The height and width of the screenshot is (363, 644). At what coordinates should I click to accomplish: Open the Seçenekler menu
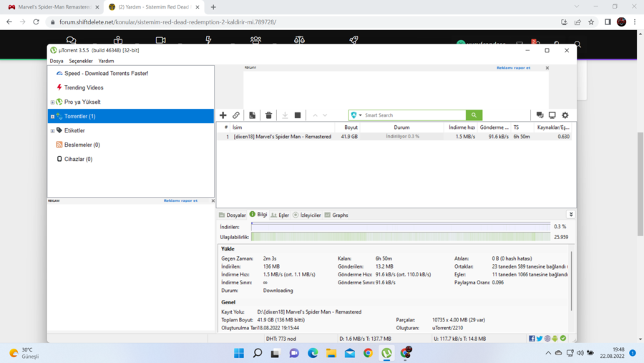(81, 61)
